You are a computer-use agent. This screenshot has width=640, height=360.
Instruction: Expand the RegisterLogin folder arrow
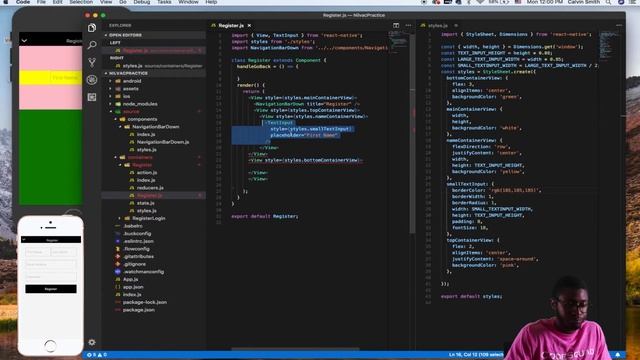[x=120, y=218]
